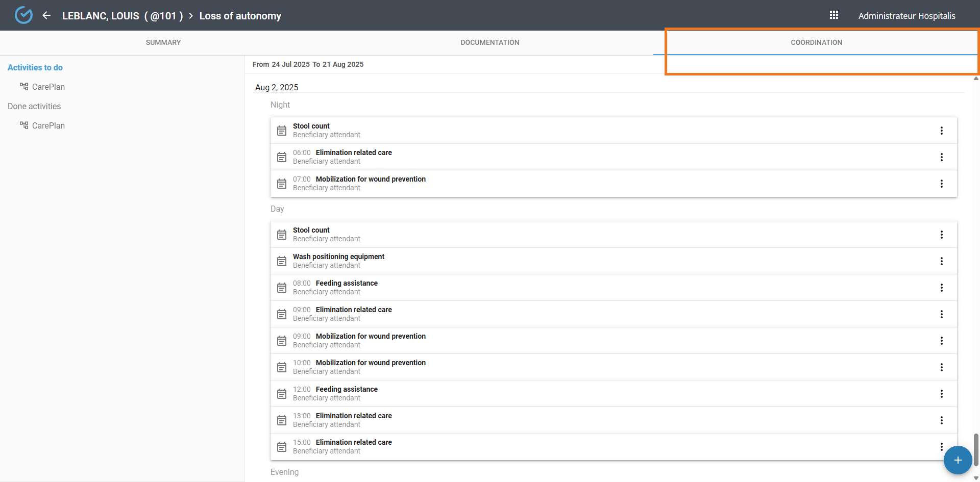
Task: Switch to the Summary tab
Action: click(163, 42)
